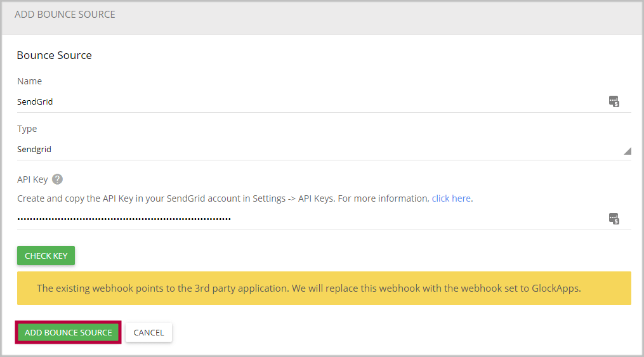This screenshot has height=357, width=644.
Task: Click the password manager icon in Name field
Action: pyautogui.click(x=614, y=101)
